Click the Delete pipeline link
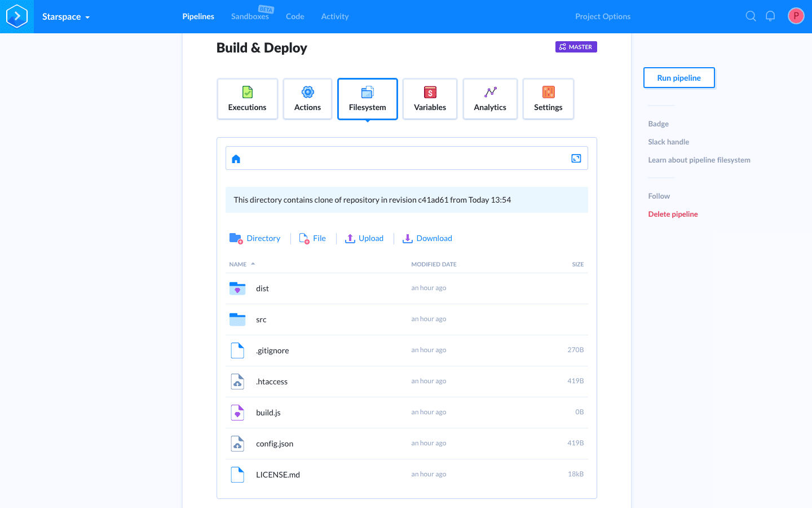 tap(673, 214)
